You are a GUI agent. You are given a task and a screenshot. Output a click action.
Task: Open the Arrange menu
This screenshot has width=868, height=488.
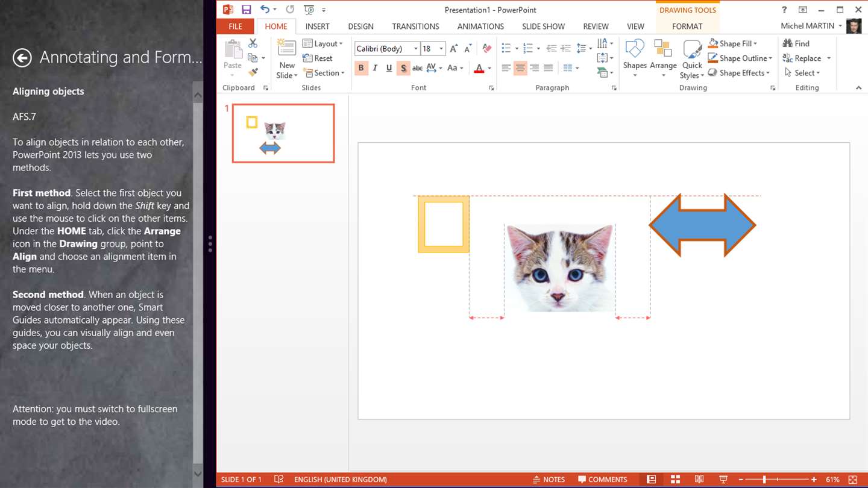pyautogui.click(x=663, y=59)
